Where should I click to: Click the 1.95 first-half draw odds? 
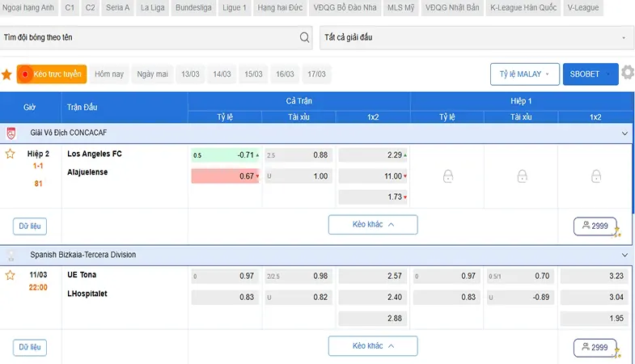[595, 319]
